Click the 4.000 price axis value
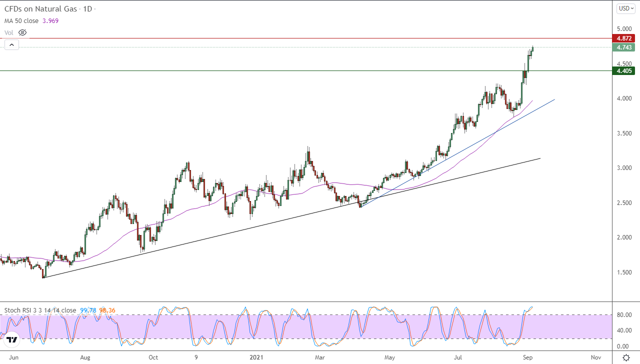The width and height of the screenshot is (640, 364). pos(624,98)
